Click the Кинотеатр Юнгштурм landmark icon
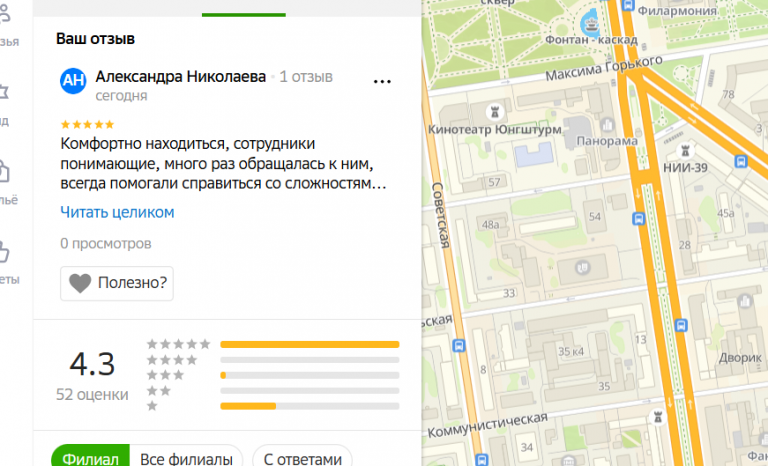768x466 pixels. (x=495, y=112)
